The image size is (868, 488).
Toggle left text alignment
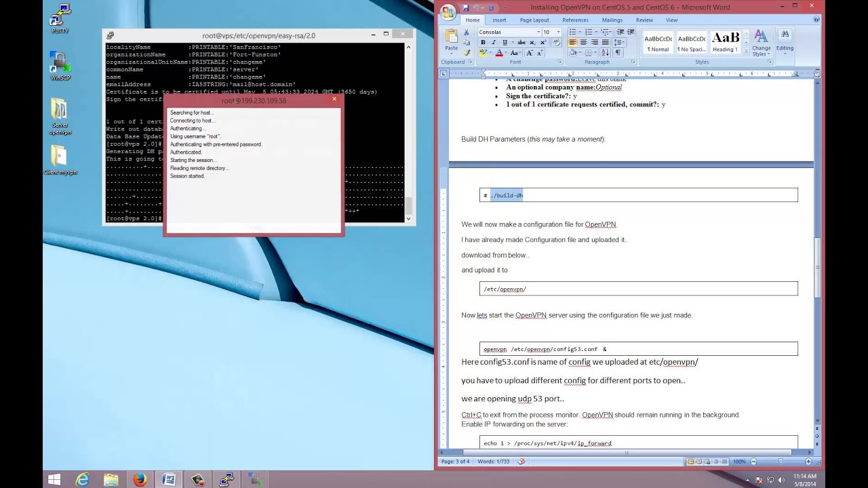(572, 42)
